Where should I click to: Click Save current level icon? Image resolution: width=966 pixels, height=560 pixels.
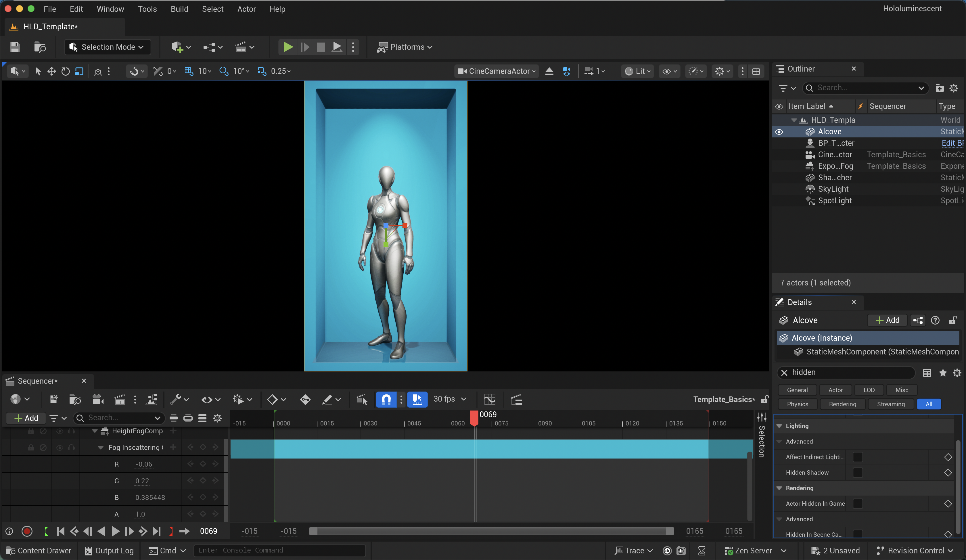tap(15, 47)
